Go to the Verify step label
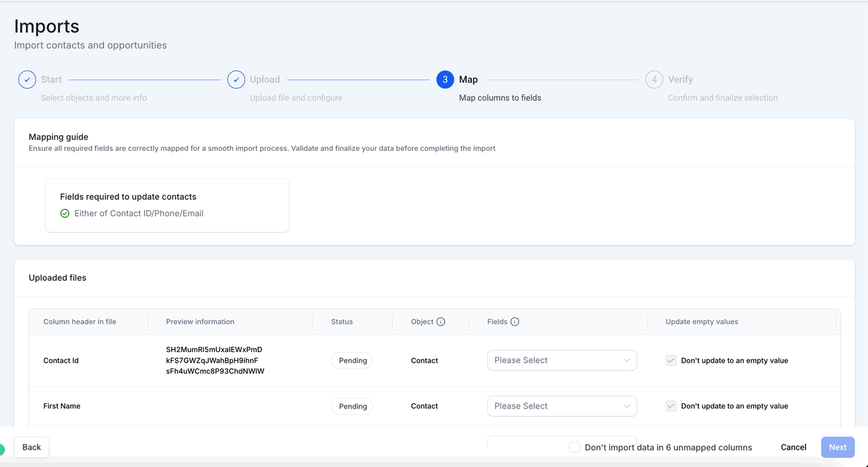Image resolution: width=868 pixels, height=467 pixels. pyautogui.click(x=680, y=80)
